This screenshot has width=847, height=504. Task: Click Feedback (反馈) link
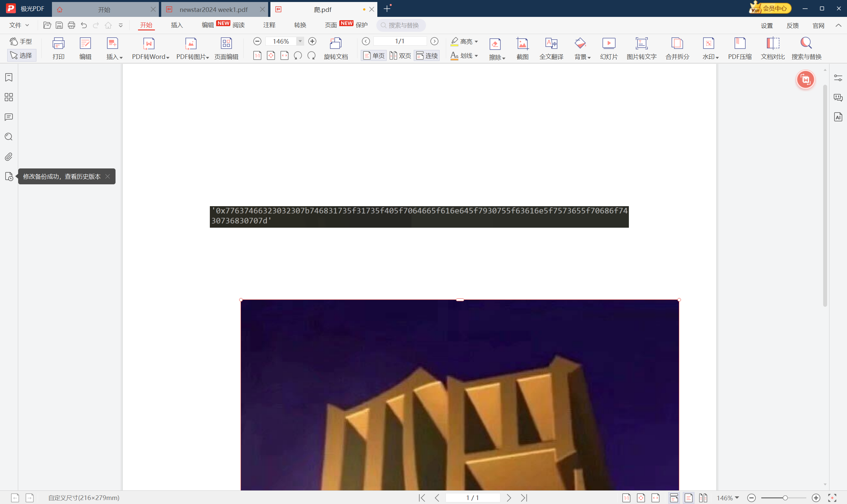pos(792,25)
